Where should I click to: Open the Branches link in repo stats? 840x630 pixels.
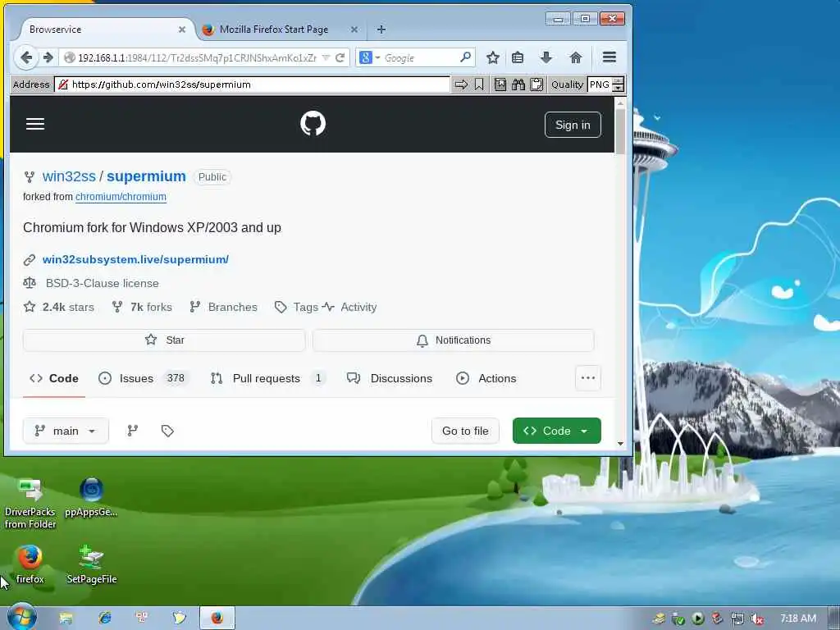[x=223, y=307]
